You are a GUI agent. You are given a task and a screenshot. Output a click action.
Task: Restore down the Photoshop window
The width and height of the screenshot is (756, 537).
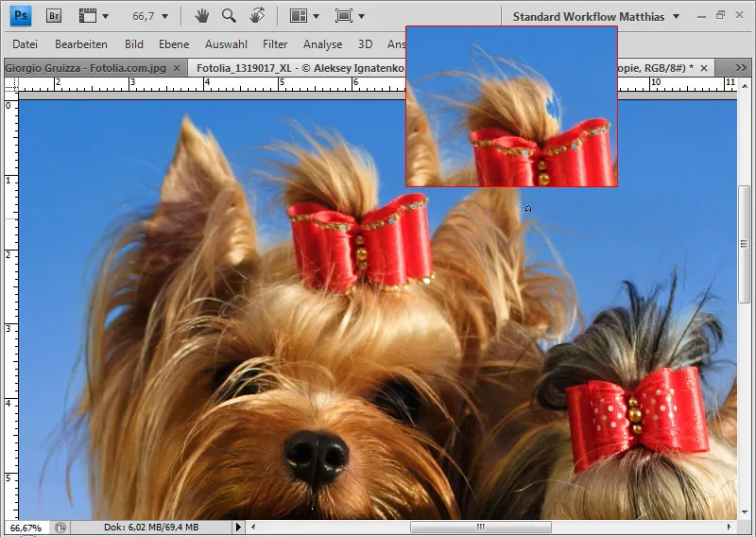720,15
